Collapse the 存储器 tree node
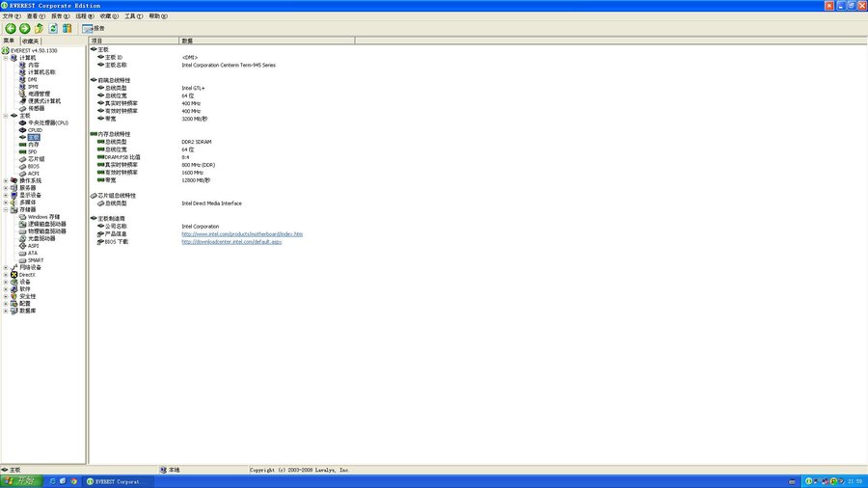 tap(6, 209)
